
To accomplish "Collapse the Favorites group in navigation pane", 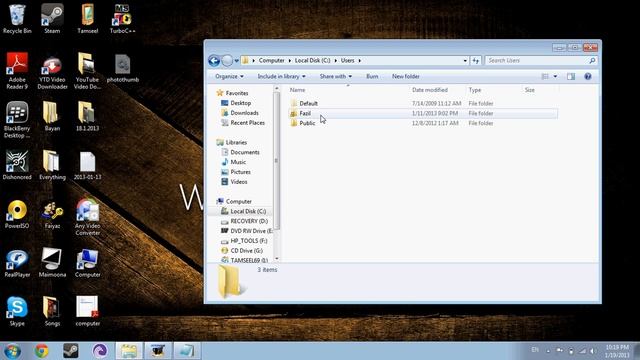I will [232, 93].
